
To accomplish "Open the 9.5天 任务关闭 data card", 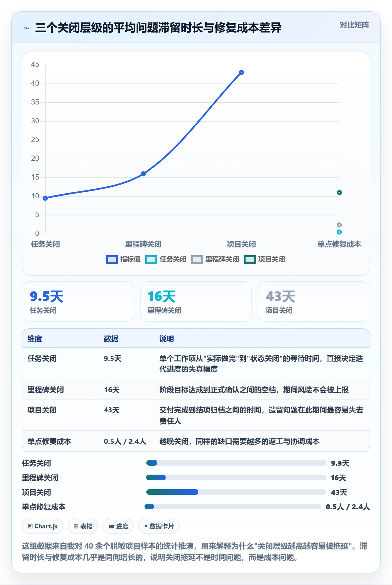I will (x=78, y=301).
